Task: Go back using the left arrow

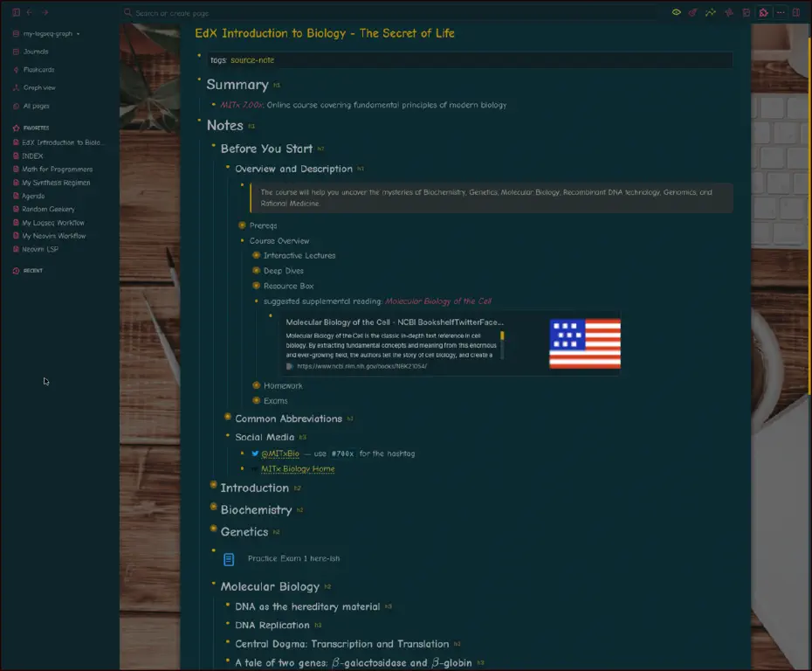Action: tap(30, 12)
